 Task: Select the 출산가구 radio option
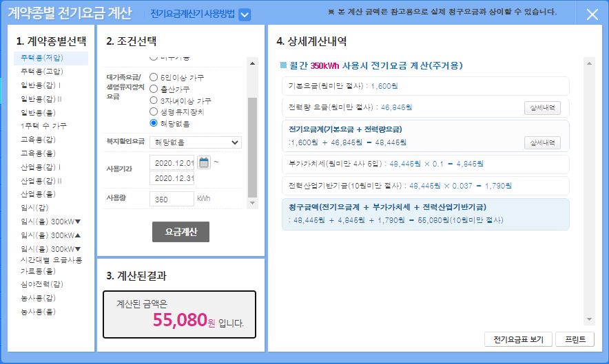coord(154,89)
